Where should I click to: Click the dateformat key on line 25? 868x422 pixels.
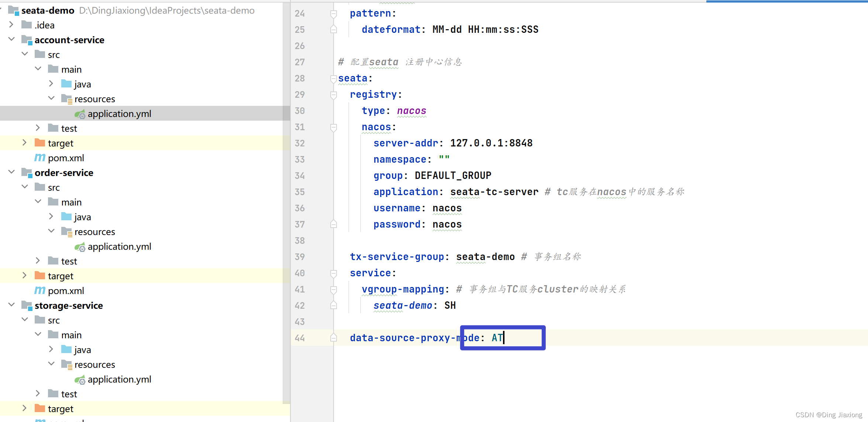coord(391,30)
